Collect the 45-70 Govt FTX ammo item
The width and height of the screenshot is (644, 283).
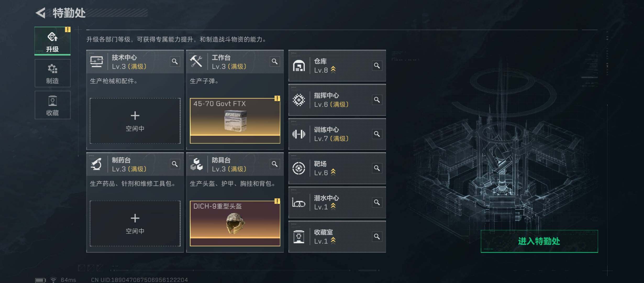click(235, 121)
